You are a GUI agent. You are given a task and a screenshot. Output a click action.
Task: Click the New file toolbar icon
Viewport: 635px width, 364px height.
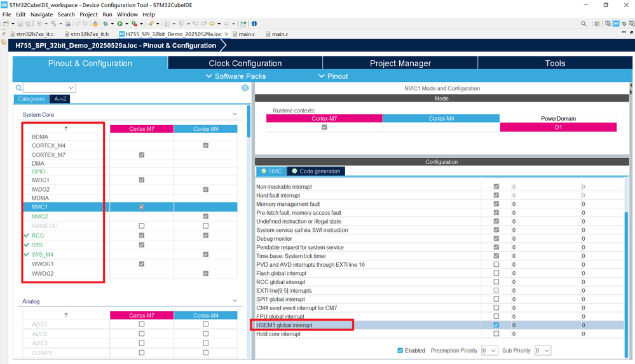point(6,24)
